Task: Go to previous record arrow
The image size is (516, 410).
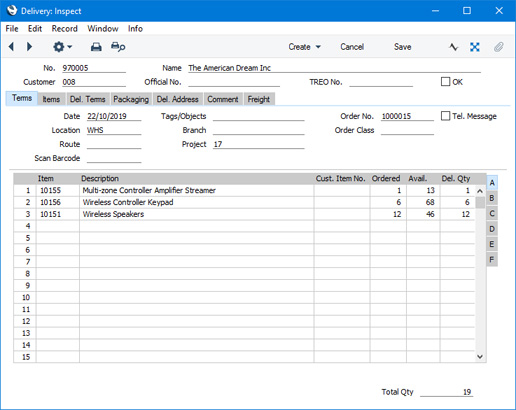Action: click(11, 47)
